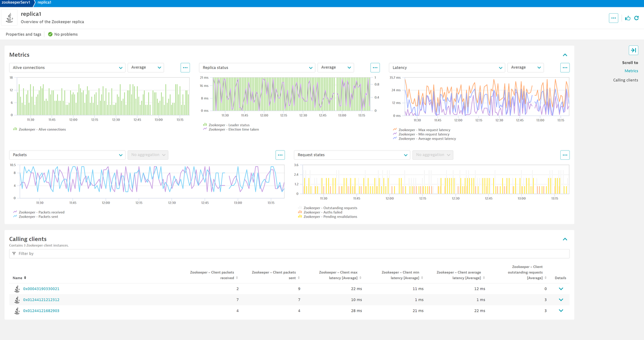644x340 pixels.
Task: Click the Java icon beside replica1 title
Action: pyautogui.click(x=10, y=18)
